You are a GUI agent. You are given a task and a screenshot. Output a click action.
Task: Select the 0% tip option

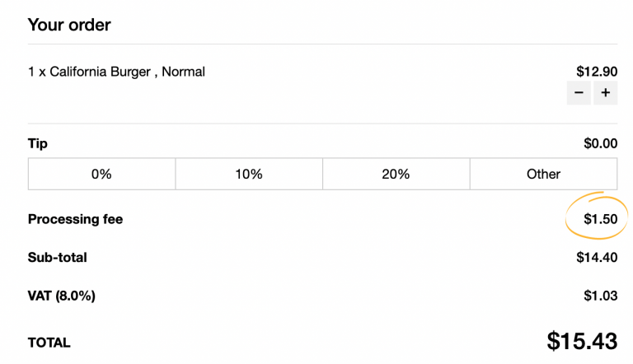pyautogui.click(x=101, y=174)
